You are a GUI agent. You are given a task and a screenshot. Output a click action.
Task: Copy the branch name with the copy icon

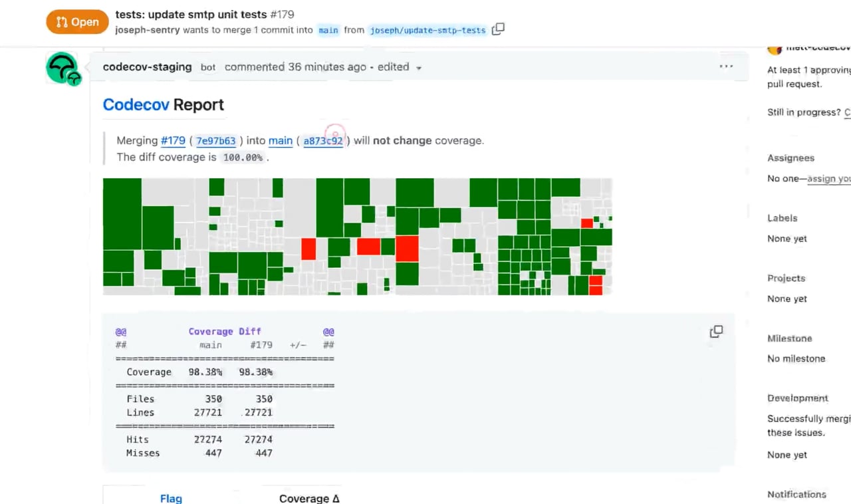click(x=498, y=29)
